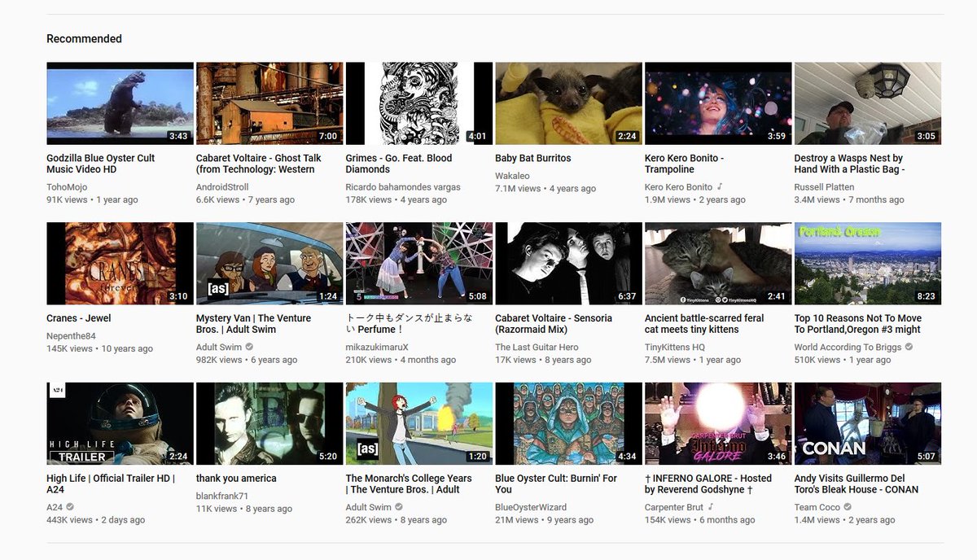Open the Baby Bat Burritos thumbnail
This screenshot has width=977, height=560.
[568, 103]
